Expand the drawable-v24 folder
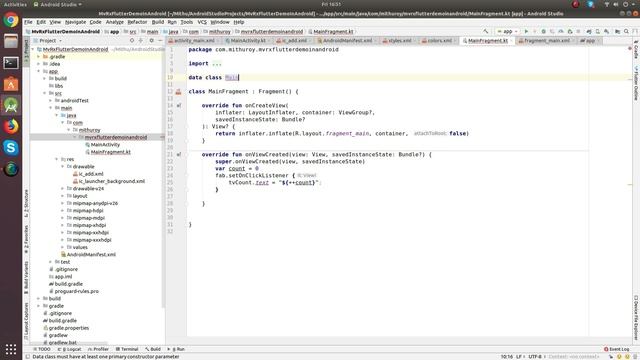Viewport: 640px width, 360px height. coord(62,189)
